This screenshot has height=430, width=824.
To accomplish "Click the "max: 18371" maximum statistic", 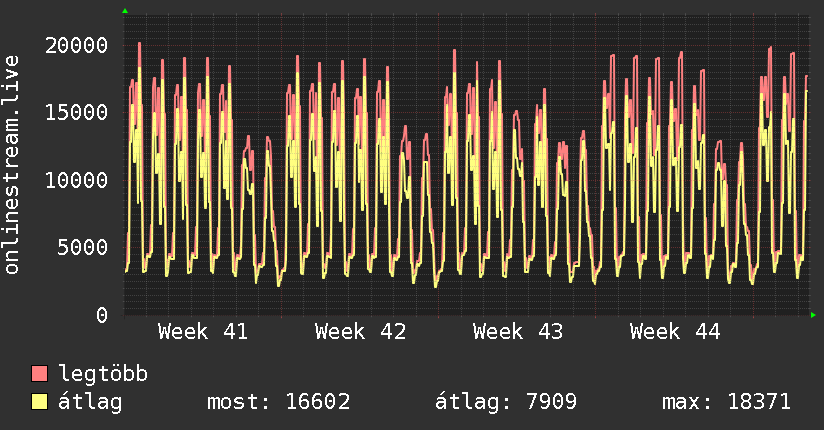I will [726, 402].
